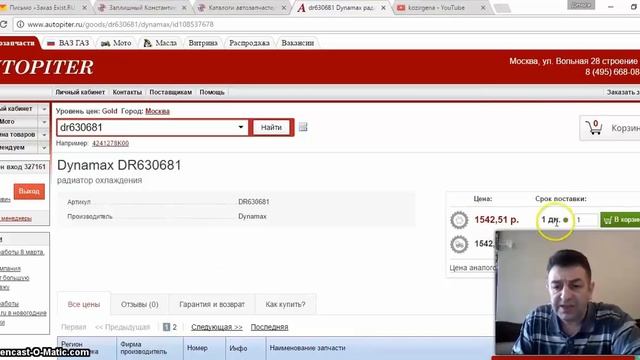Viewport: 640px width, 360px height.
Task: Click the Найти search button
Action: 271,127
